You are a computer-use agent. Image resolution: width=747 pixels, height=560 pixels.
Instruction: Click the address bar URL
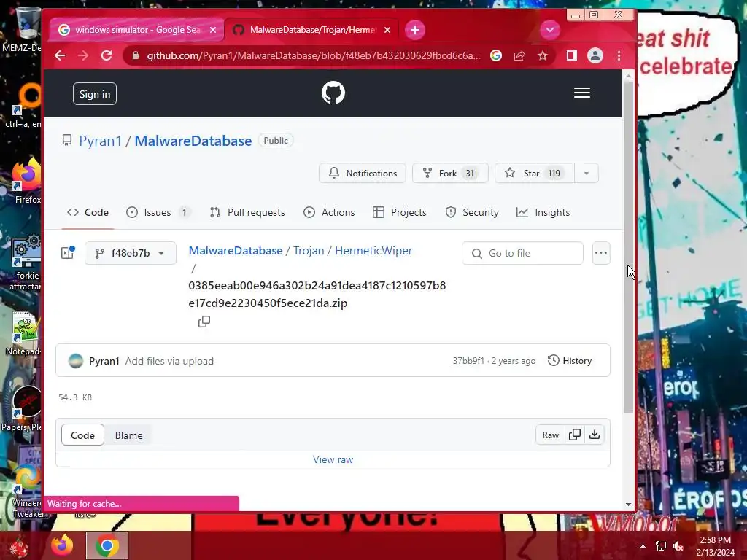tap(314, 55)
